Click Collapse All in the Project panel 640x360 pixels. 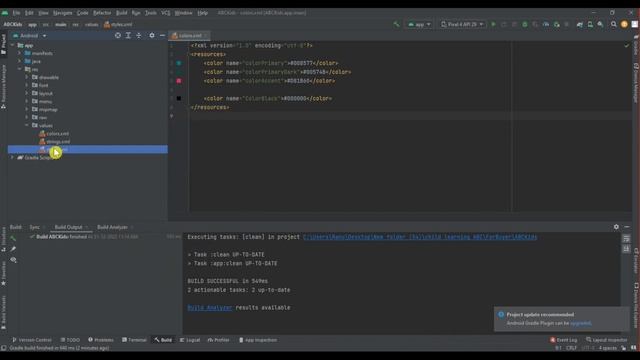point(139,36)
